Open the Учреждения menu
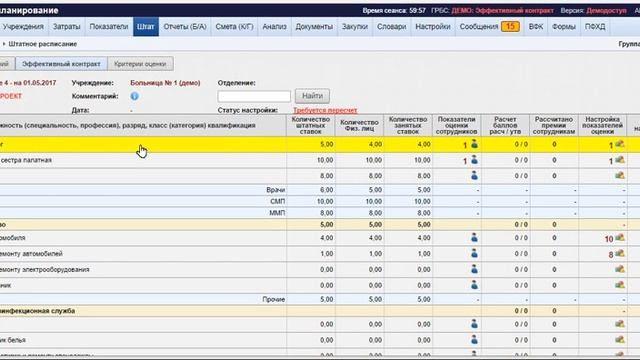640x360 pixels. (x=23, y=27)
